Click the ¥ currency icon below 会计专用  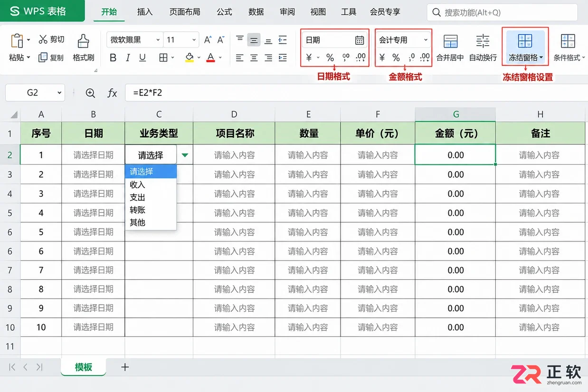[x=382, y=58]
